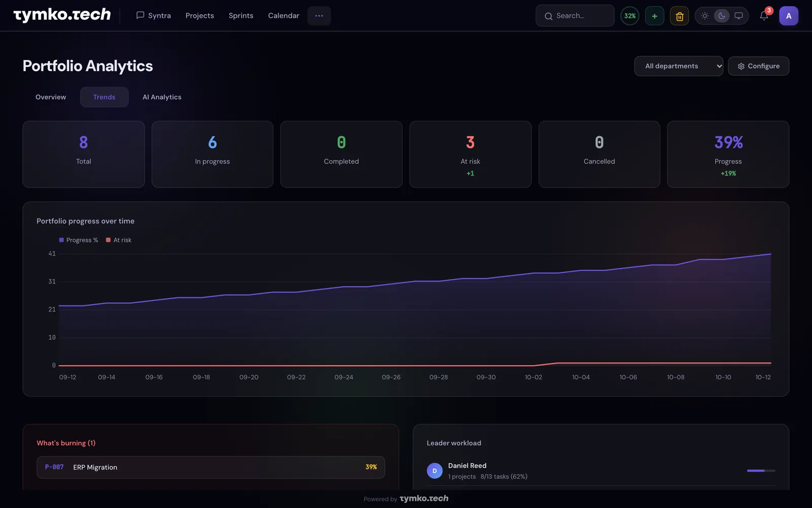
Task: Click Daniel Reed's workload progress bar
Action: (x=761, y=471)
